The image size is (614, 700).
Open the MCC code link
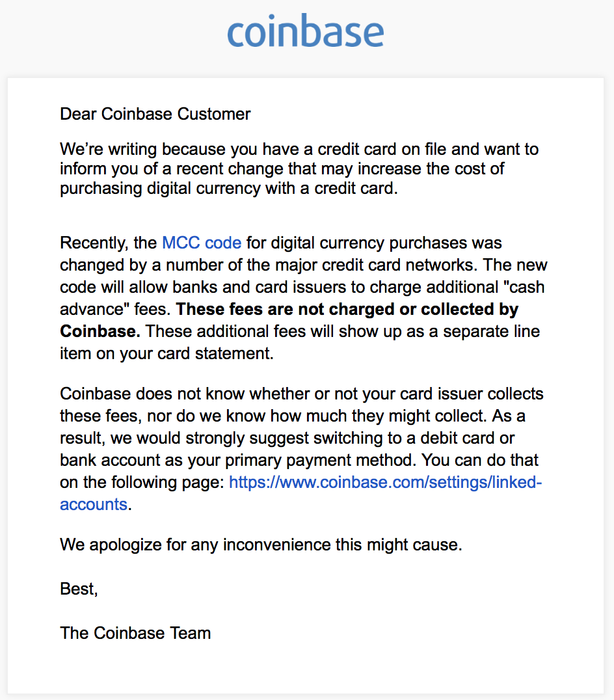click(x=202, y=243)
